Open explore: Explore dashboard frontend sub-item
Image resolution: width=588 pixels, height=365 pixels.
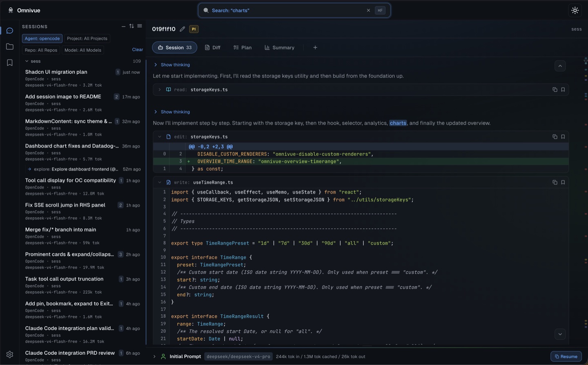(x=84, y=169)
